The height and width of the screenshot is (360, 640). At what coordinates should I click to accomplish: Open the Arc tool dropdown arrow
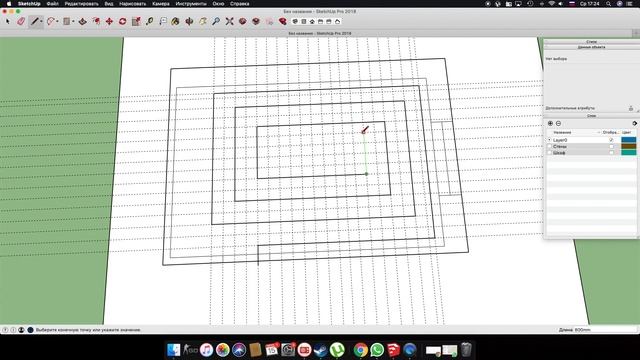(x=57, y=22)
